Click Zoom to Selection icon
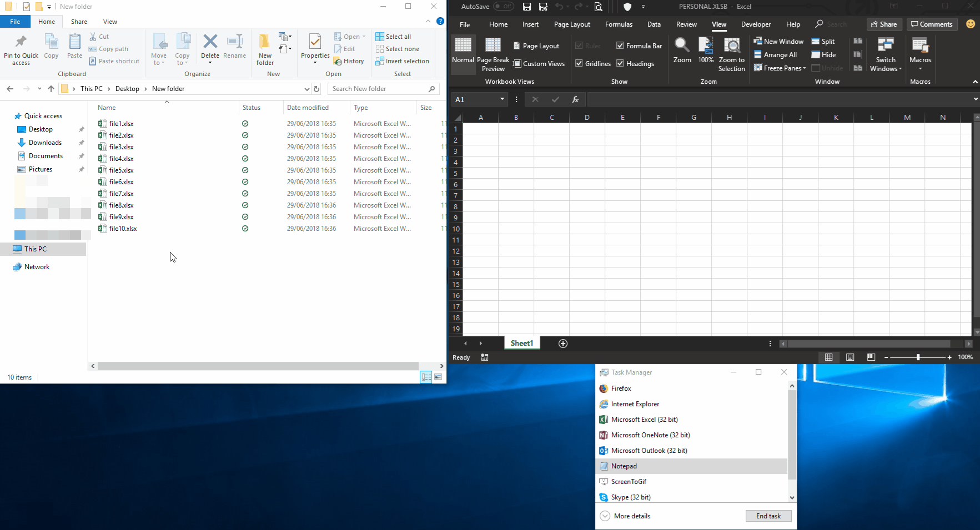Screen dimensions: 980x530 pyautogui.click(x=731, y=46)
